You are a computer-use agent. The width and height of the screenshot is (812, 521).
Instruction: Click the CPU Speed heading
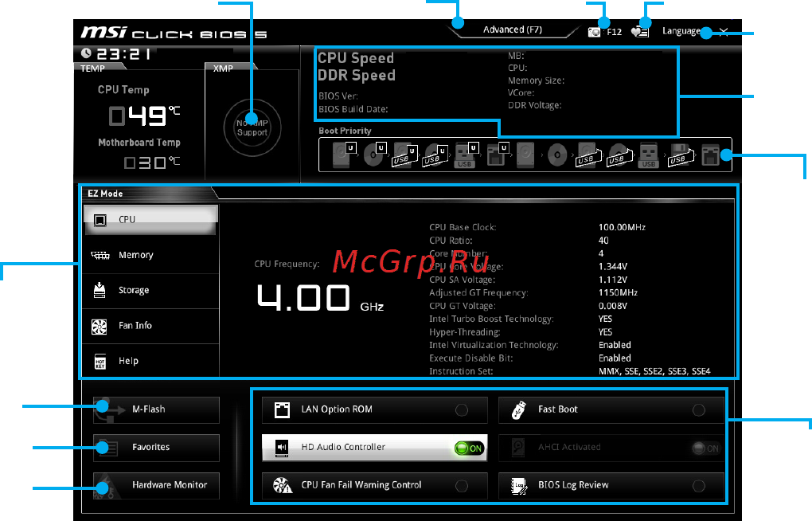pos(356,58)
